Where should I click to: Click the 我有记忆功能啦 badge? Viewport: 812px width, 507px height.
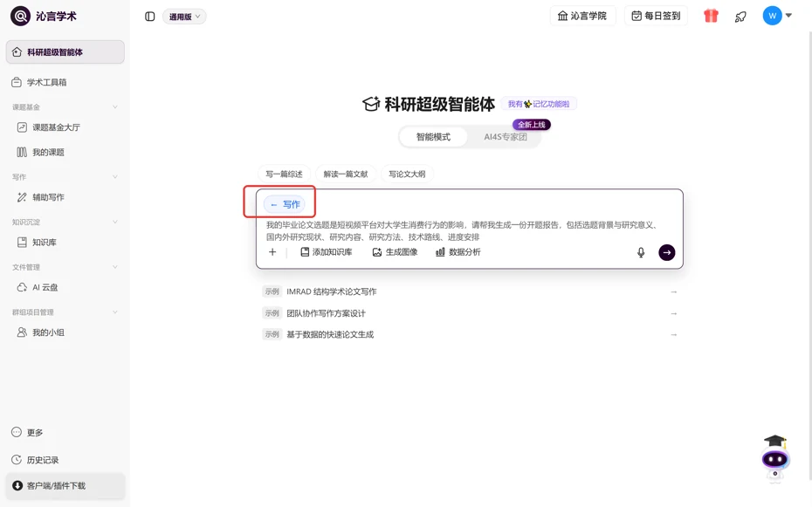click(539, 104)
